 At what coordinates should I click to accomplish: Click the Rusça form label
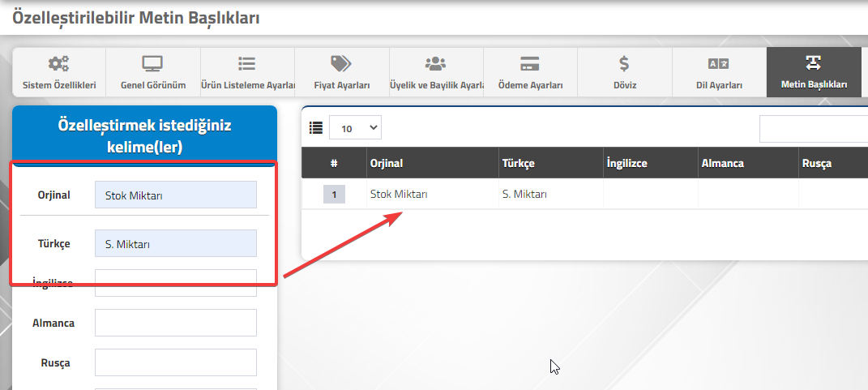55,363
